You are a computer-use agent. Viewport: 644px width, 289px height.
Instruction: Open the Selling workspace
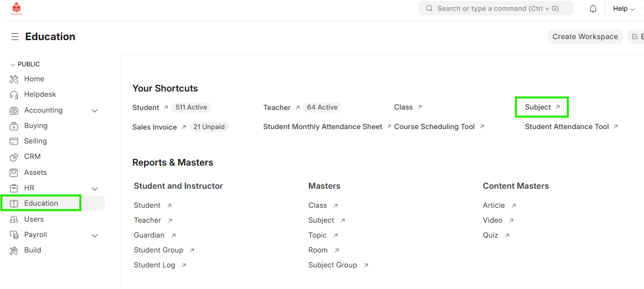(36, 141)
